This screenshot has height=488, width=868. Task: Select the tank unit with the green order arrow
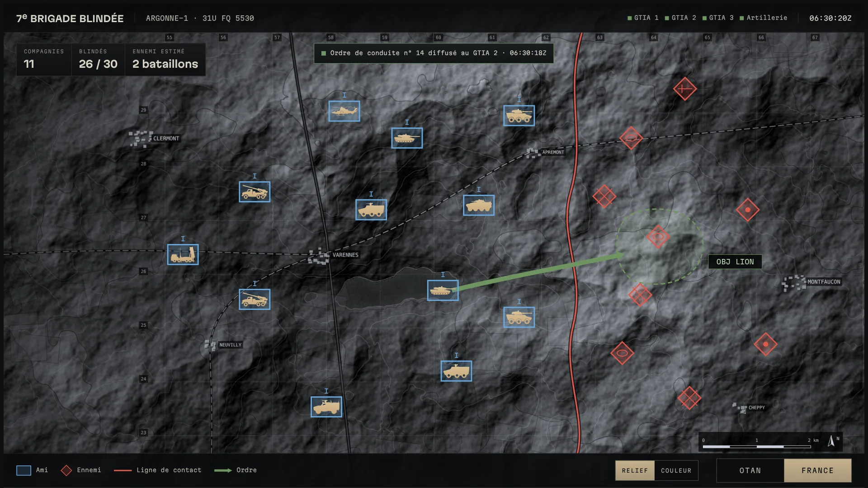443,291
